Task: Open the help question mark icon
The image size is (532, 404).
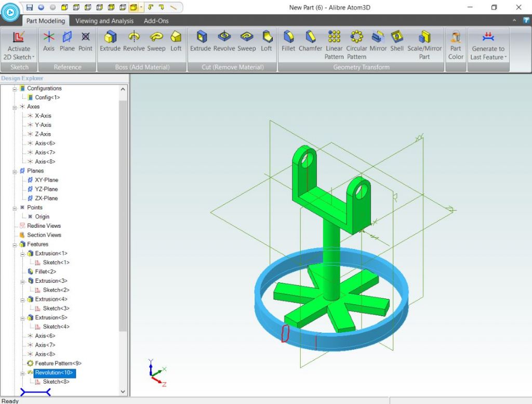Action: 526,20
